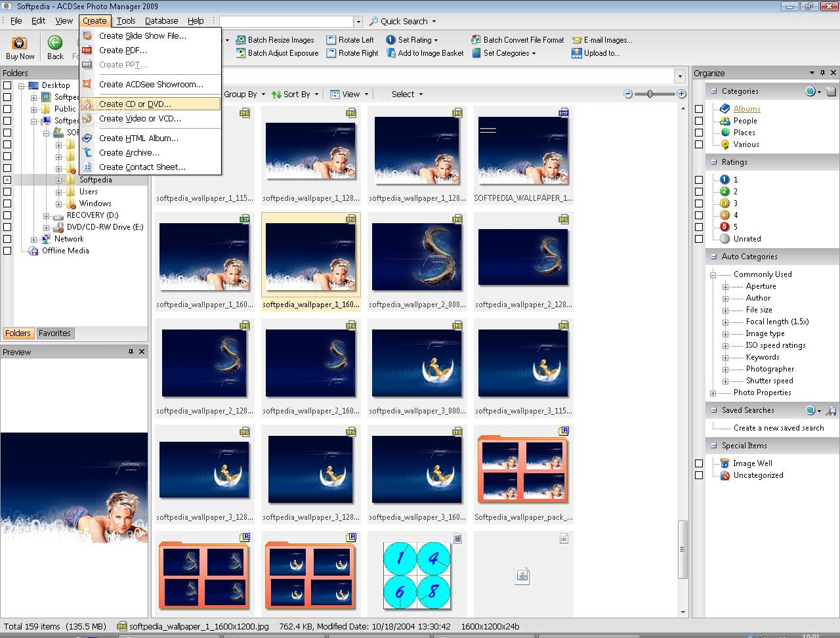
Task: Open the Albums category link
Action: pos(747,109)
